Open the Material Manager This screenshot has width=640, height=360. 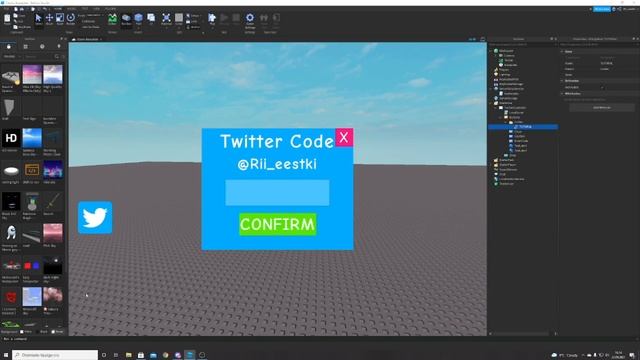(166, 19)
